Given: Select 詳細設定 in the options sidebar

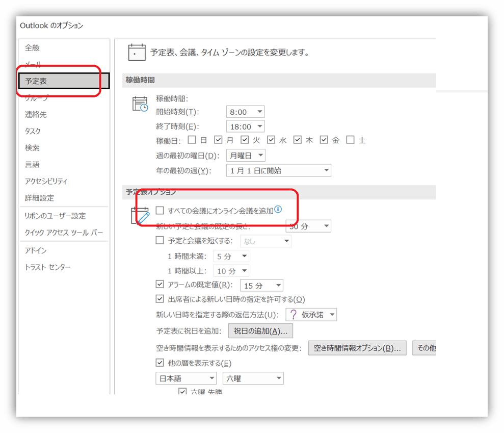Looking at the screenshot, I should tap(64, 198).
